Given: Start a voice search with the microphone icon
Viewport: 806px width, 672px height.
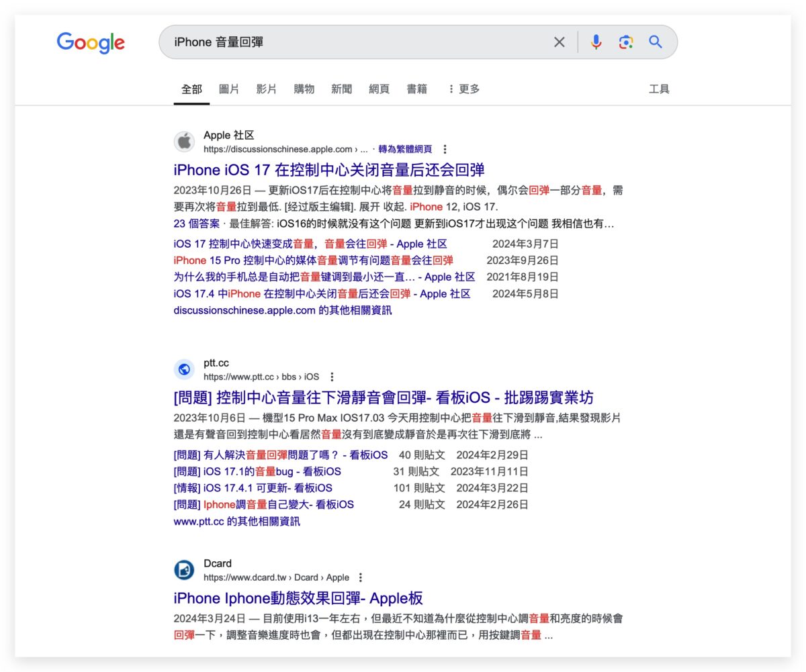Looking at the screenshot, I should [x=595, y=42].
